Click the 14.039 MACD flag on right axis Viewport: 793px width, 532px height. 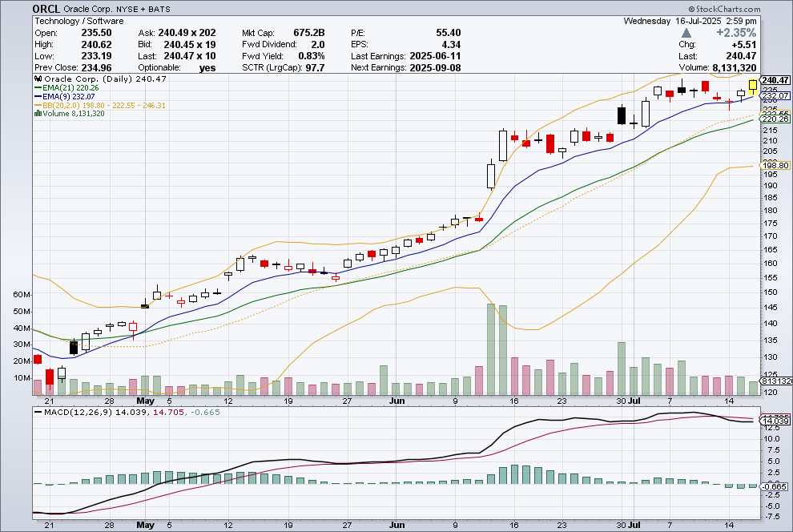[x=775, y=421]
